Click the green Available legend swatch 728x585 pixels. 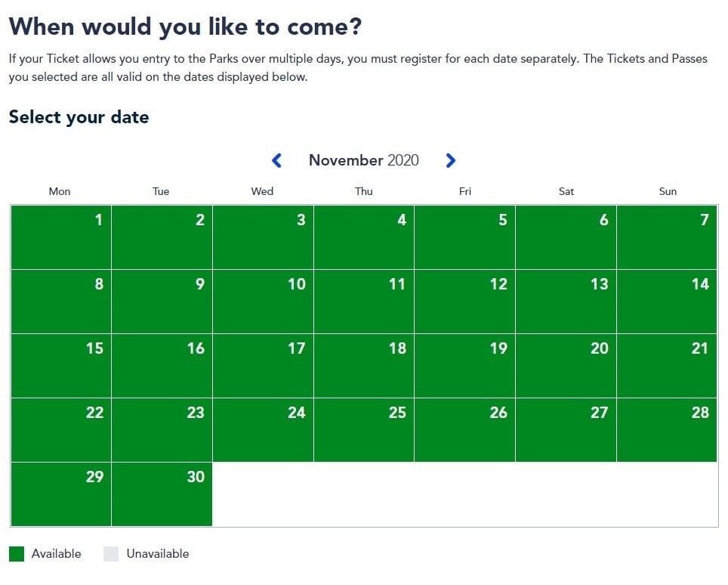click(x=17, y=554)
